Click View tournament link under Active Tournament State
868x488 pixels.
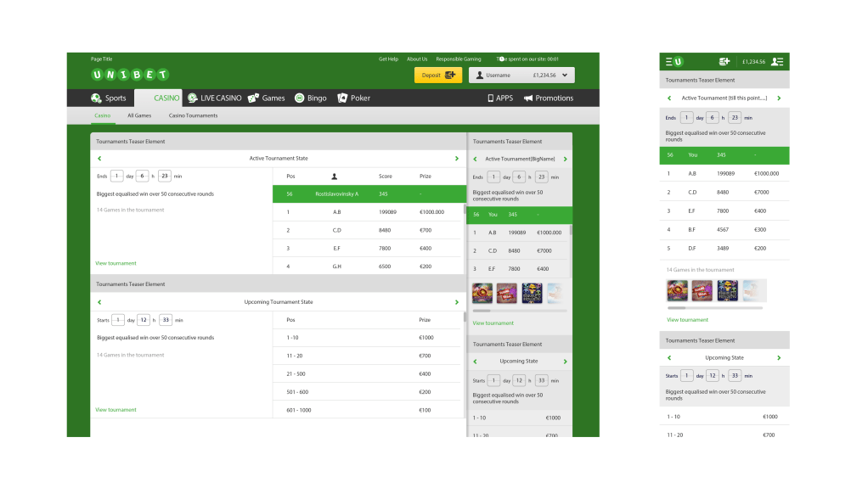(116, 263)
